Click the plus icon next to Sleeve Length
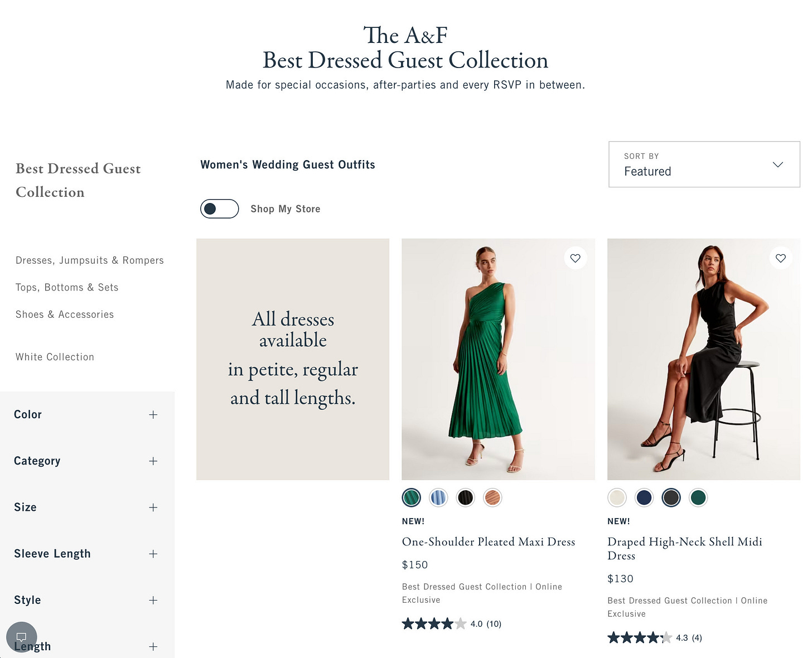Viewport: 812px width, 658px height. tap(153, 554)
